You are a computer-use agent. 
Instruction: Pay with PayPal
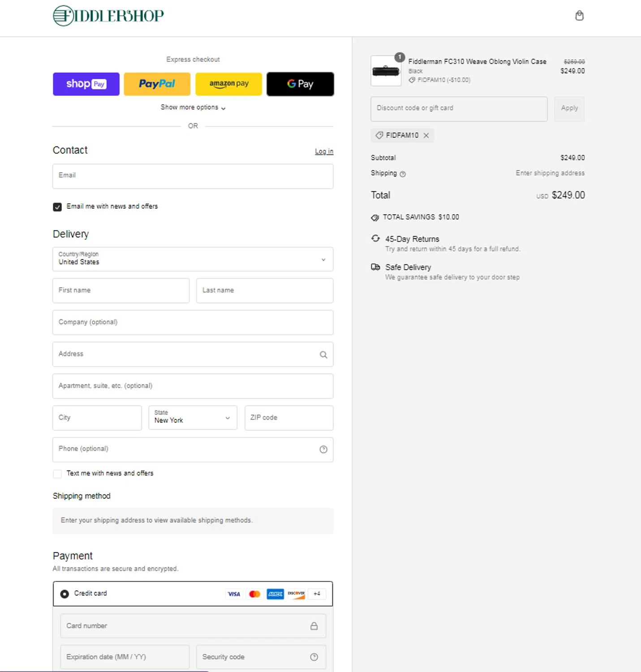(x=157, y=84)
